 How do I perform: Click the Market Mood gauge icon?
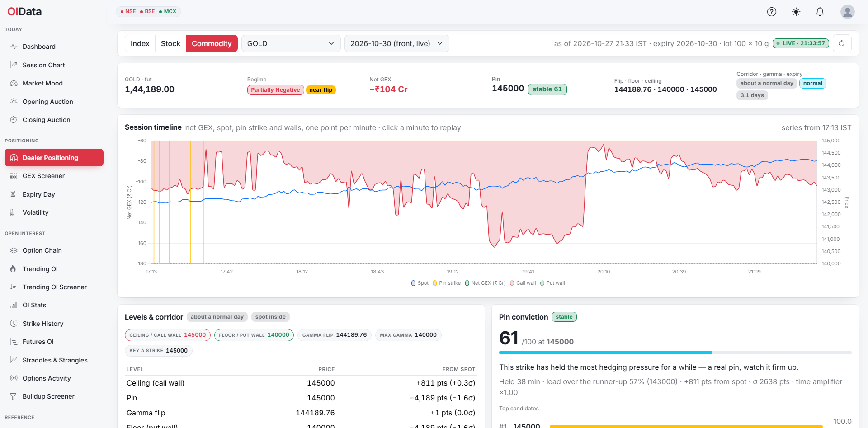tap(14, 83)
